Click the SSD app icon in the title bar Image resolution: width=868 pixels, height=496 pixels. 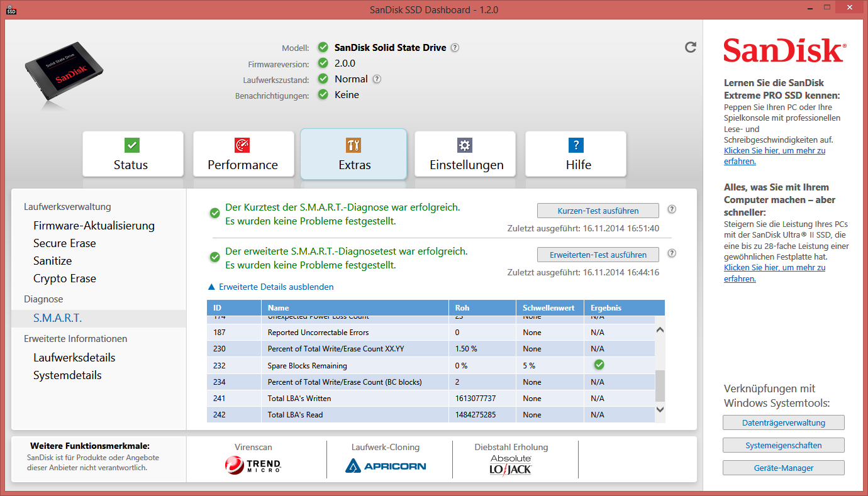[x=12, y=10]
